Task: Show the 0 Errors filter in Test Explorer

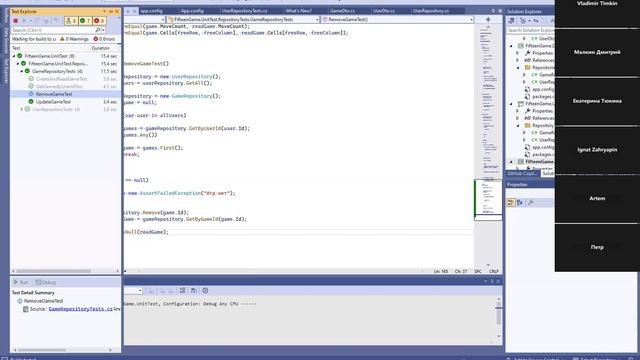Action: click(x=104, y=39)
